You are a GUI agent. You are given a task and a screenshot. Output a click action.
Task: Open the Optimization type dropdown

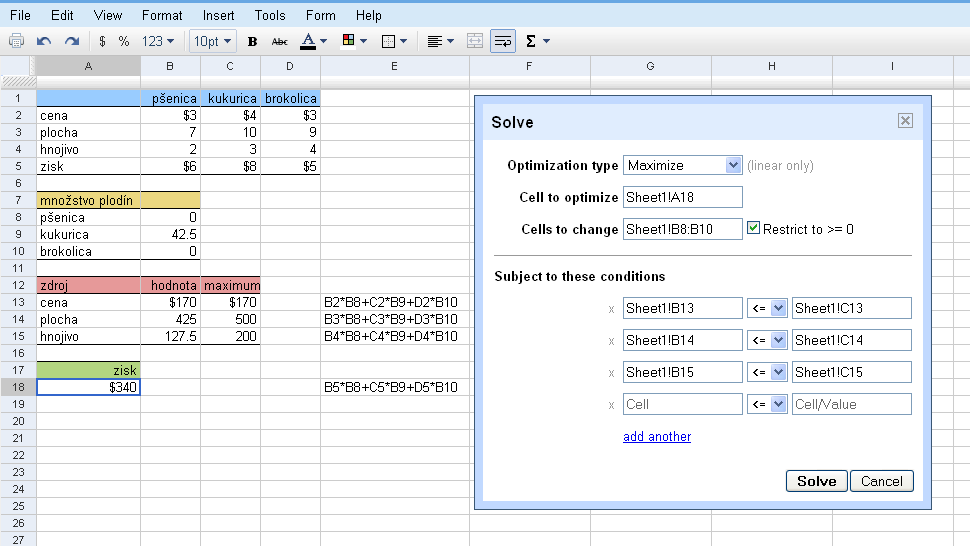coord(681,165)
